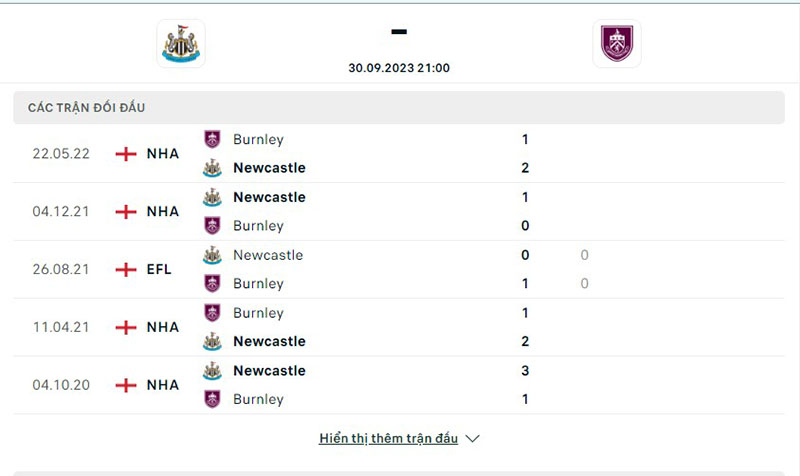800x476 pixels.
Task: Click the England flag beside 04.12.21 NHA
Action: [126, 211]
